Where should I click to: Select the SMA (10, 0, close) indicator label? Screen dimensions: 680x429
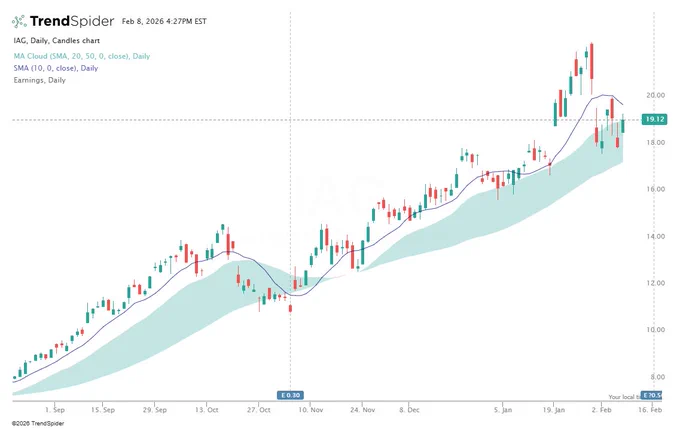pos(56,68)
